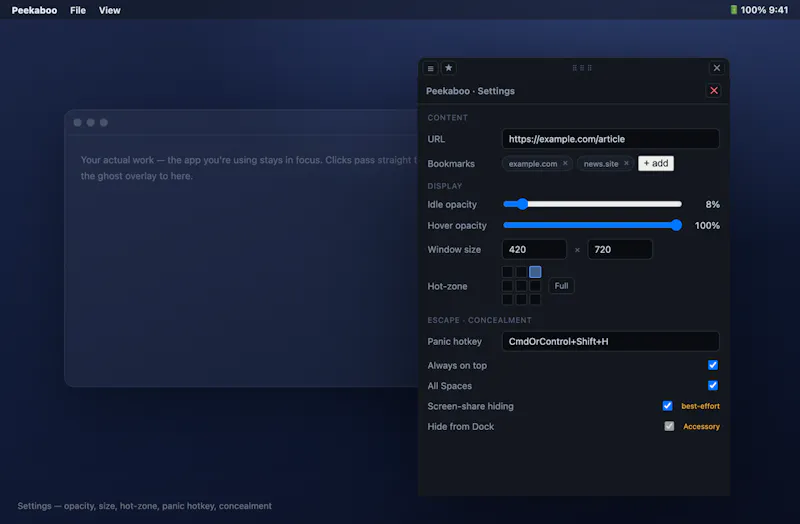This screenshot has height=524, width=800.
Task: Select the middle-right hot-zone cell
Action: coord(535,286)
